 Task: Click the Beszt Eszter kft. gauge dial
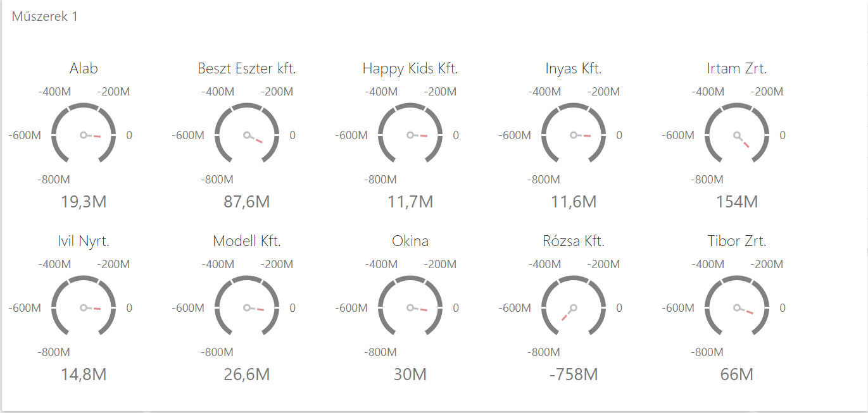point(247,135)
